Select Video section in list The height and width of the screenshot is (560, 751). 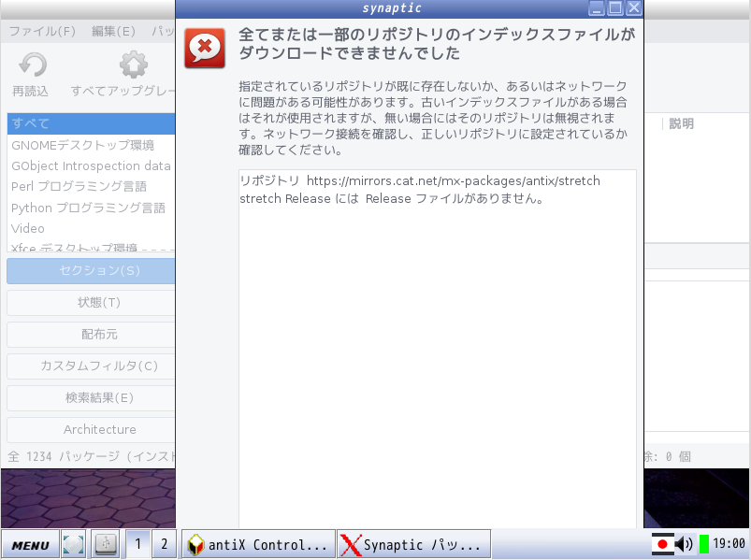91,228
